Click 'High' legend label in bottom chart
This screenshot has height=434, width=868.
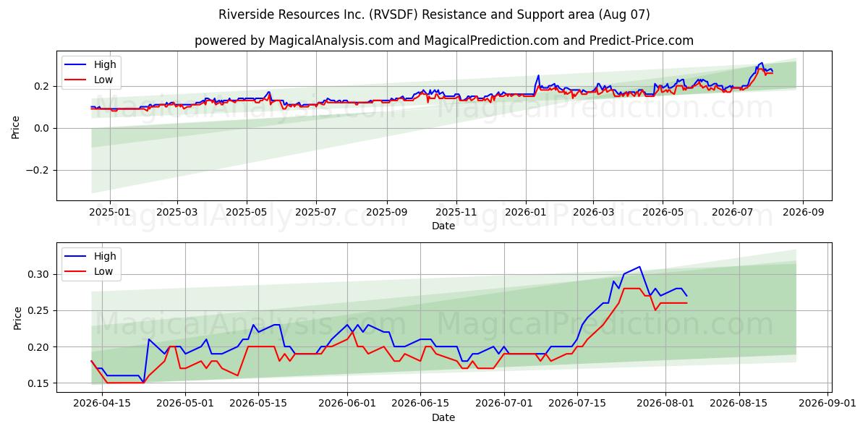pos(105,256)
